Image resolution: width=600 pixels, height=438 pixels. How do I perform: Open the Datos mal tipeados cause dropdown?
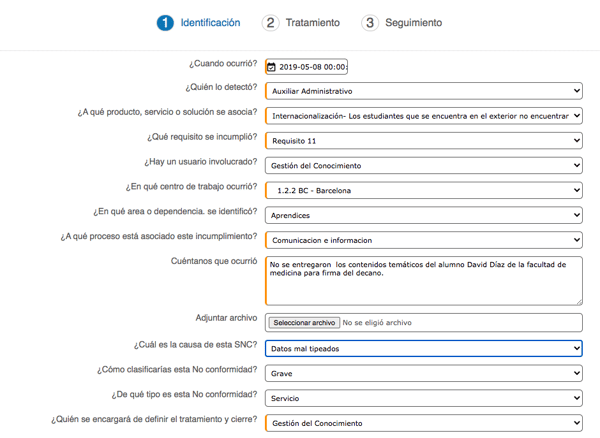click(x=424, y=348)
